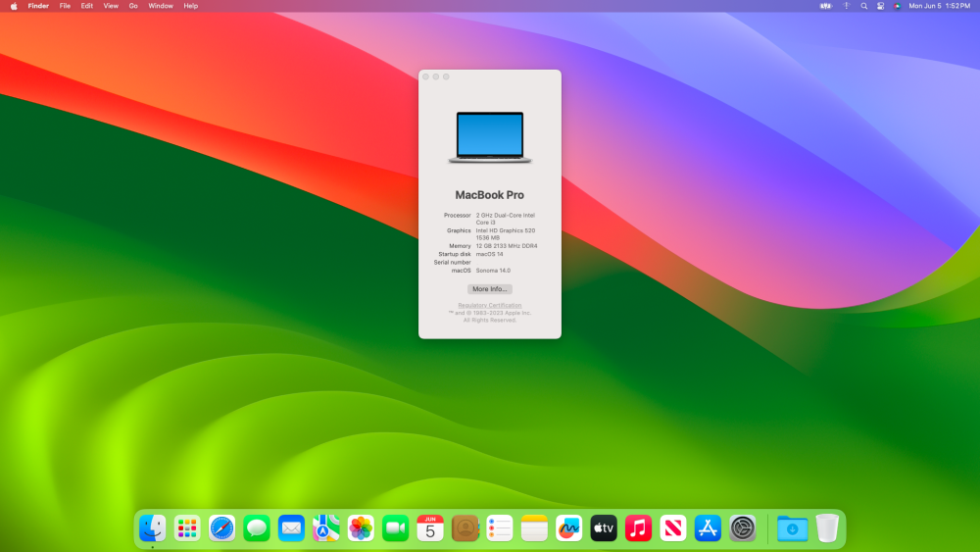Open Launchpad in the Dock

(x=187, y=528)
